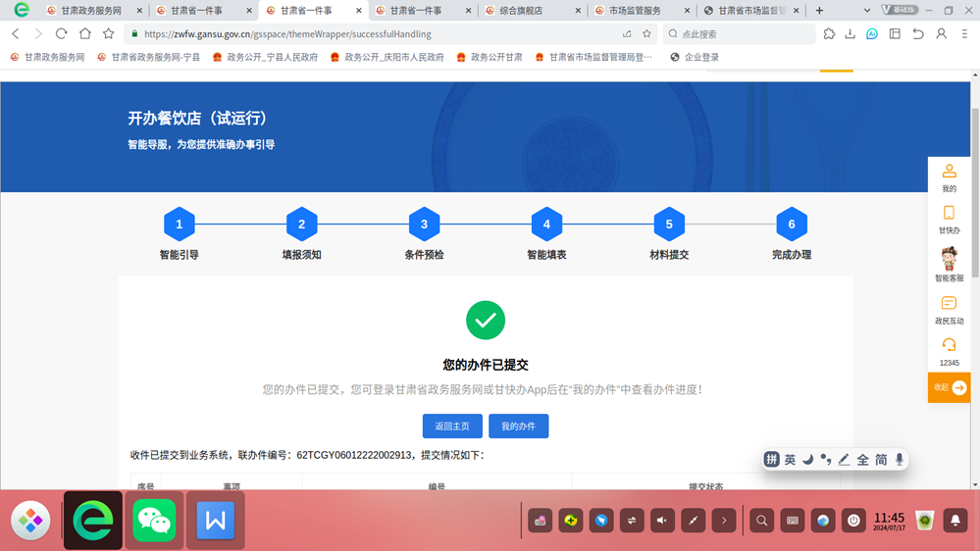Screen dimensions: 980x551
Task: Click the share icon in address bar
Action: coord(627,33)
